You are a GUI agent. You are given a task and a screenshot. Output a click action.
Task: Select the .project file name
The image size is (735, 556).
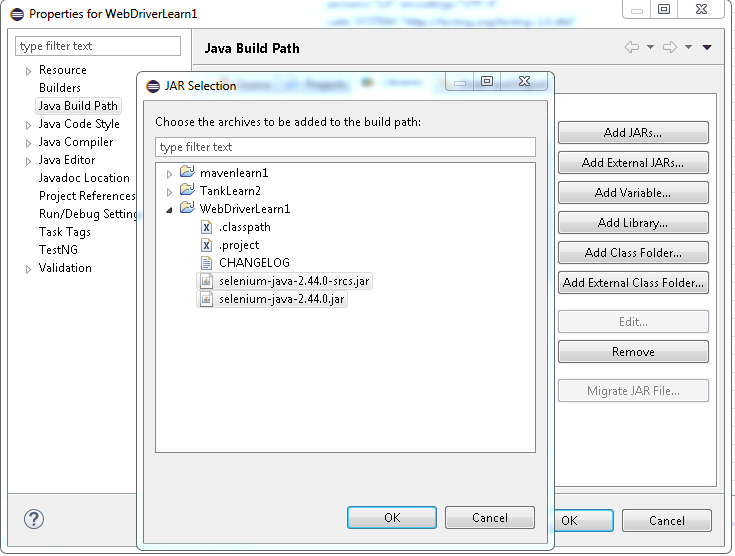(x=239, y=245)
